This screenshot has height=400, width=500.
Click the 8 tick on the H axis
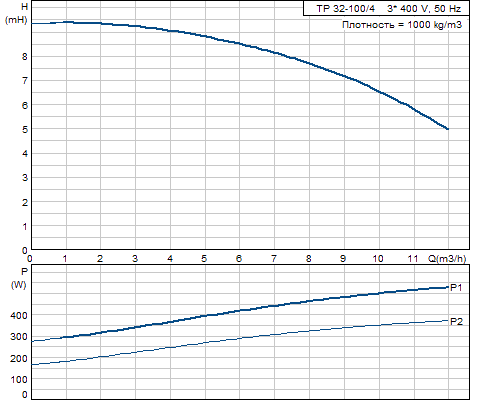coord(25,56)
